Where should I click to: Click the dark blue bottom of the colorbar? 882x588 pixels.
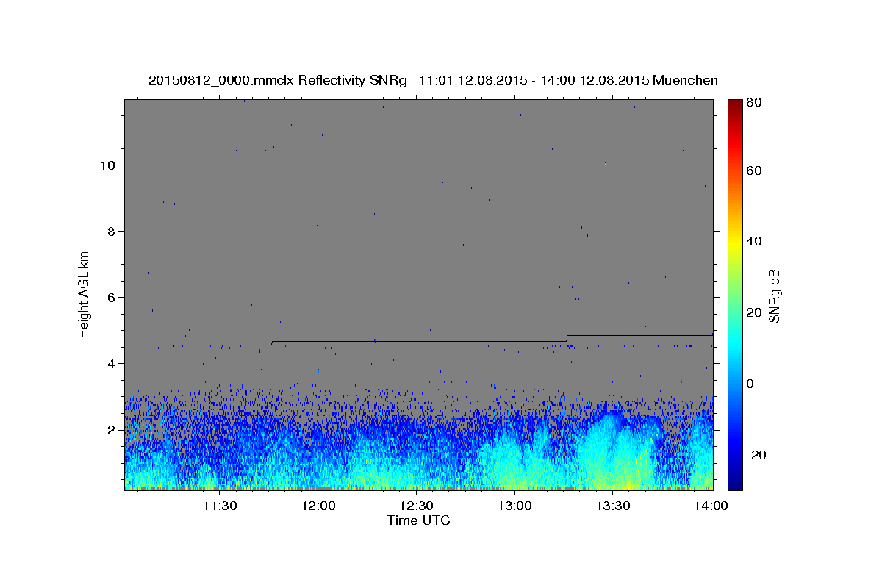[x=735, y=483]
